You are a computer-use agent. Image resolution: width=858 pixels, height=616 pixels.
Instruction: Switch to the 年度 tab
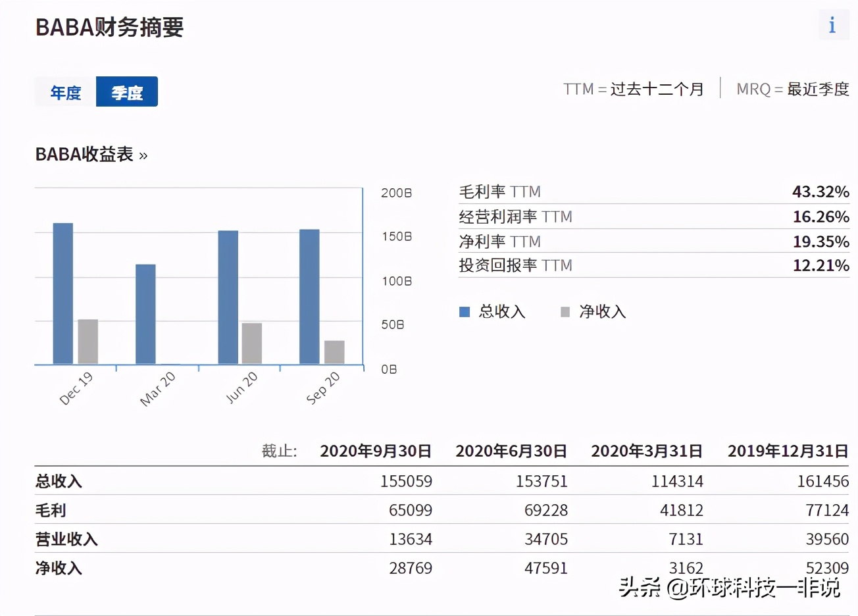tap(65, 92)
